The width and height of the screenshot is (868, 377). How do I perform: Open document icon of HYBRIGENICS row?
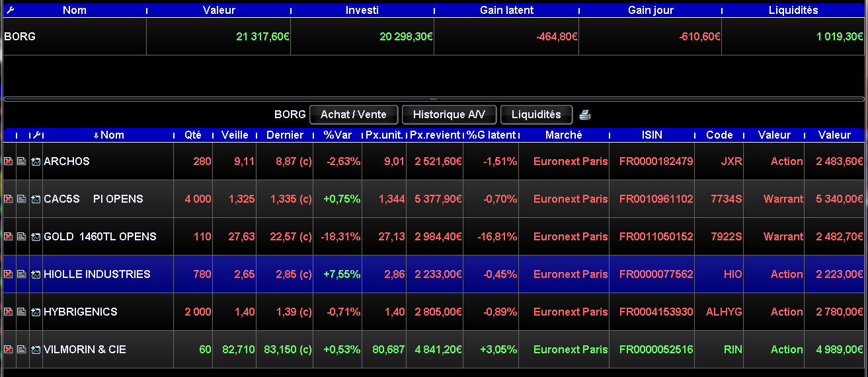(x=22, y=312)
